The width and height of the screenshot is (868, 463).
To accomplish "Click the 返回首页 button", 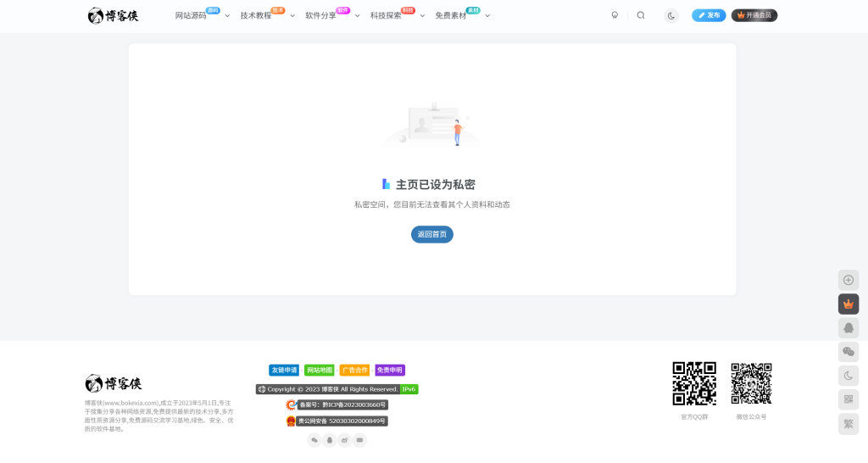I will tap(432, 234).
